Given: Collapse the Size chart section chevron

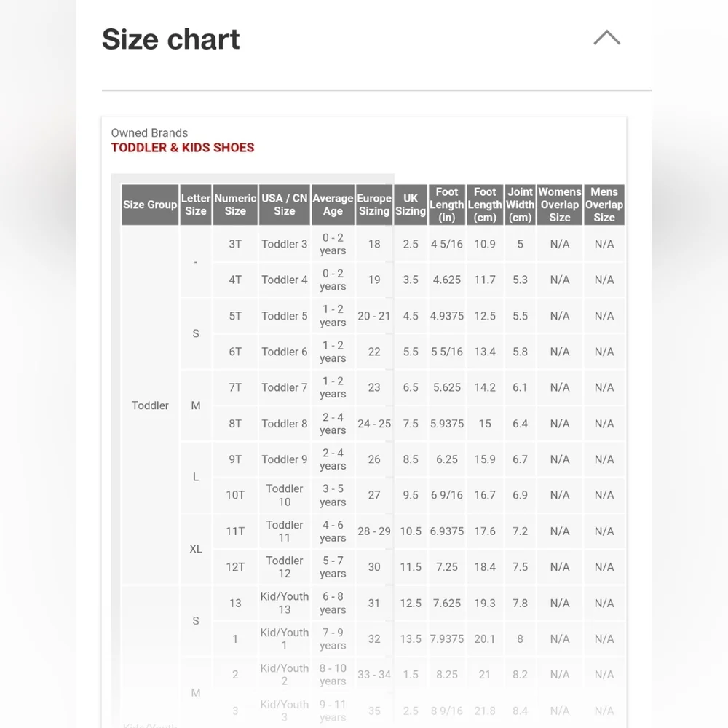Looking at the screenshot, I should coord(606,38).
